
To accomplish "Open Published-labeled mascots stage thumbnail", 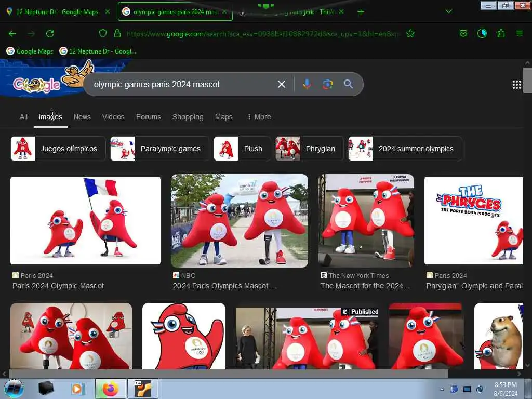I will [307, 338].
